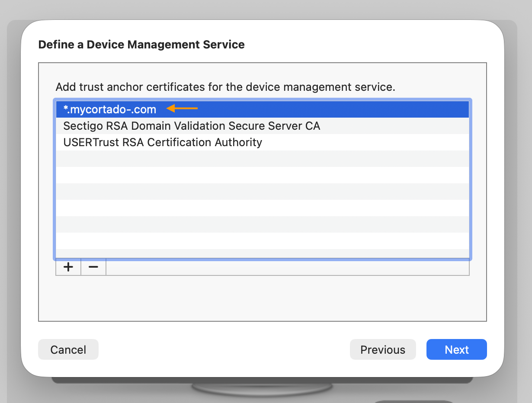This screenshot has width=532, height=403.
Task: Cancel the device management wizard
Action: tap(68, 349)
